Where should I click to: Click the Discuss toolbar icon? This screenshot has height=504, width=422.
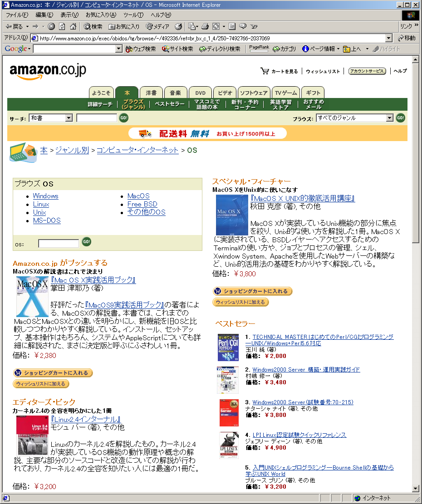pos(232,26)
